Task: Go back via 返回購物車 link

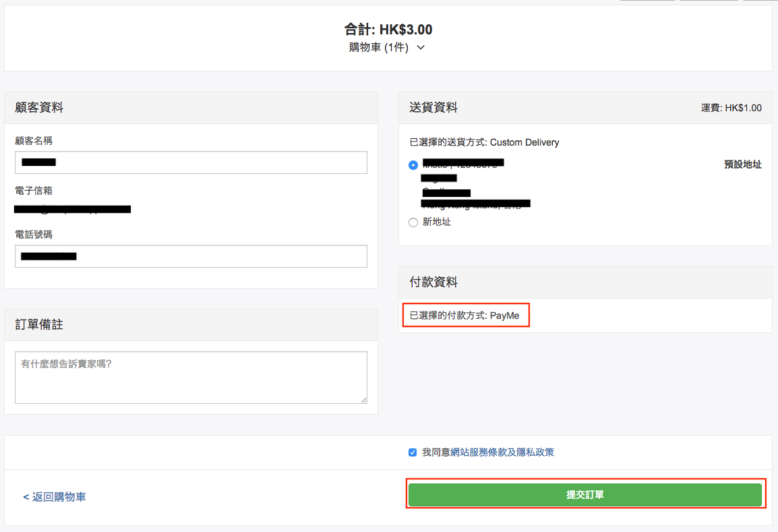Action: point(55,497)
